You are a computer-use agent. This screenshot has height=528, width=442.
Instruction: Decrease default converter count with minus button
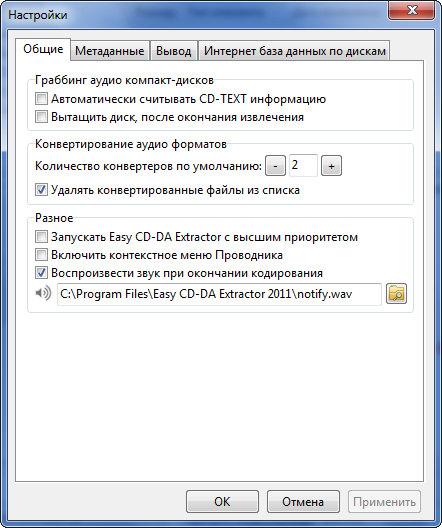pyautogui.click(x=275, y=165)
